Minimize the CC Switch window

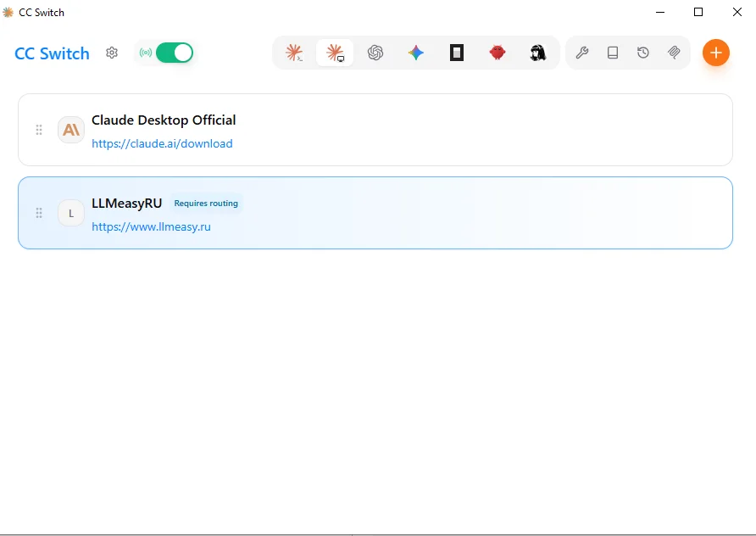coord(660,12)
